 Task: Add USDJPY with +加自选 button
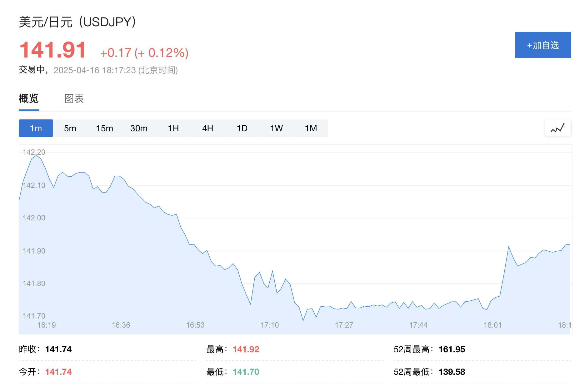[543, 45]
